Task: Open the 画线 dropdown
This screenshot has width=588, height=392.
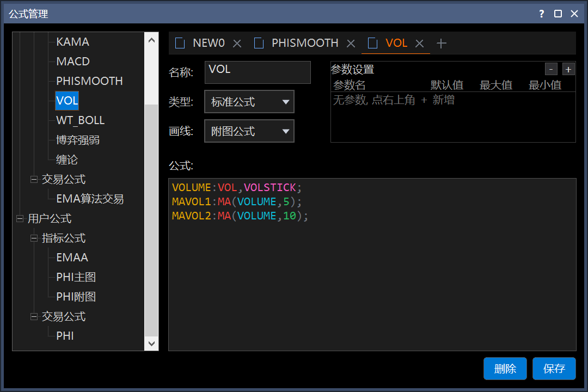Action: [x=249, y=131]
